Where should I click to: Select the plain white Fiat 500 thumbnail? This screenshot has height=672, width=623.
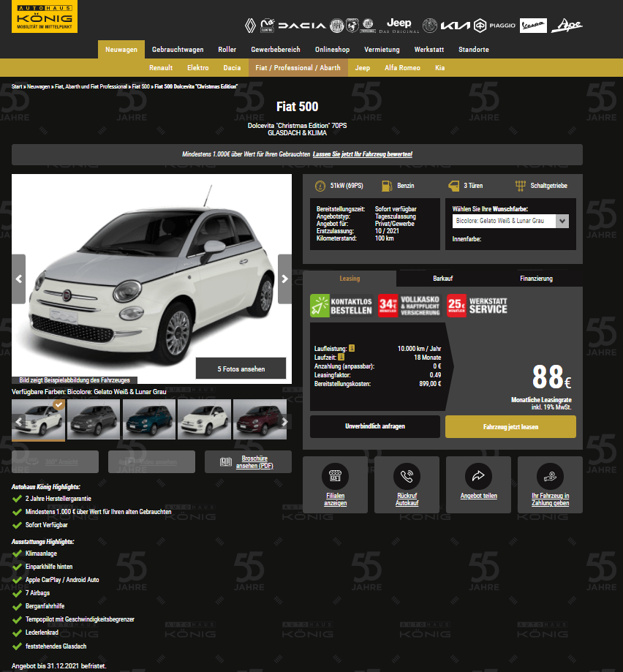(x=204, y=420)
